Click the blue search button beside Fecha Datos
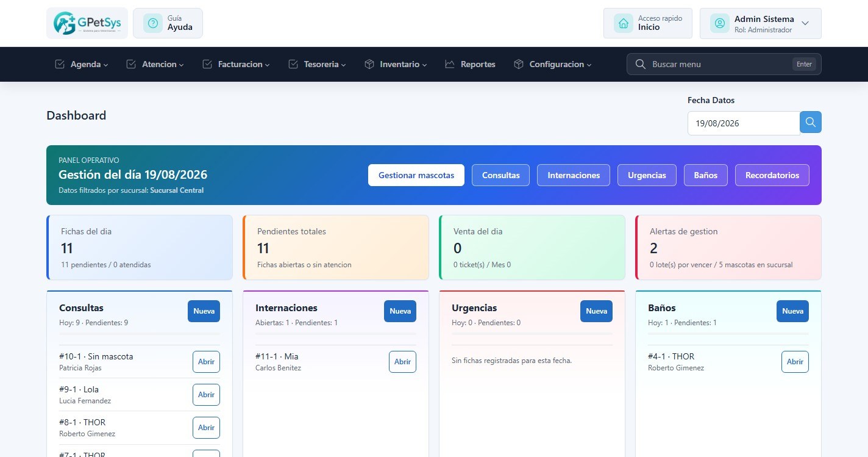The image size is (868, 457). click(811, 122)
